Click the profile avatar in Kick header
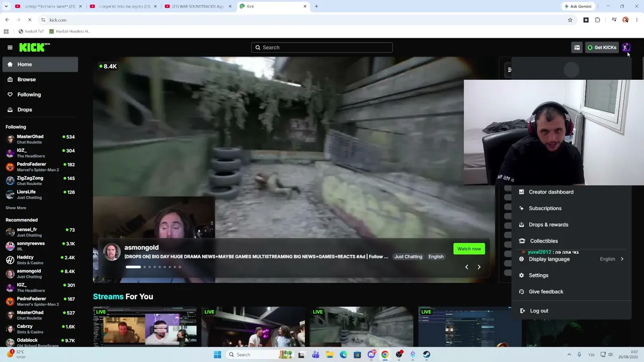Screen dimensions: 644x362 626,48
